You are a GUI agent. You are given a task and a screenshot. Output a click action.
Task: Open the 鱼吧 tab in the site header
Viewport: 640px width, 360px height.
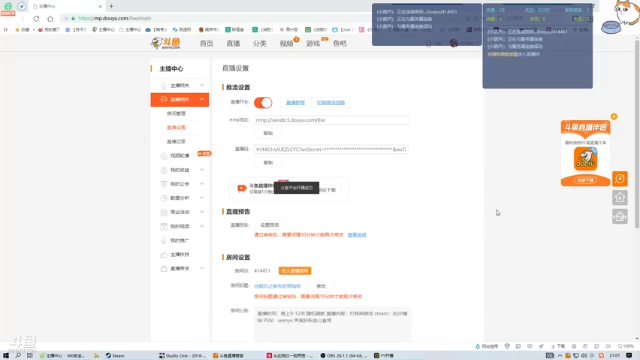point(340,43)
